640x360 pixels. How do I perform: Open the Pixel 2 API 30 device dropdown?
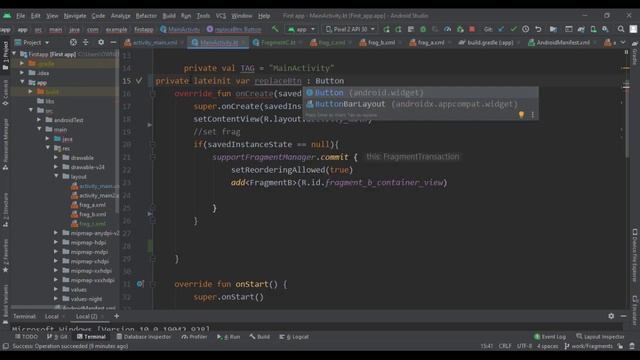point(350,29)
